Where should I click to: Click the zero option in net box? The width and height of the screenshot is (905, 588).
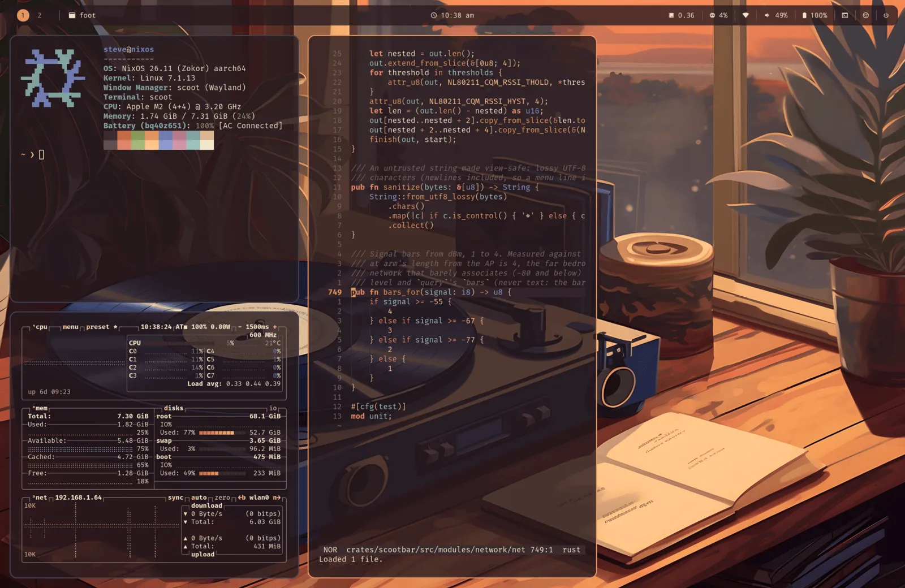click(222, 498)
